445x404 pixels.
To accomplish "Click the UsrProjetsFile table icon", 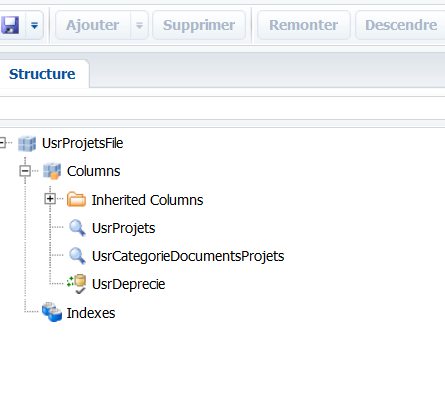I will (27, 144).
